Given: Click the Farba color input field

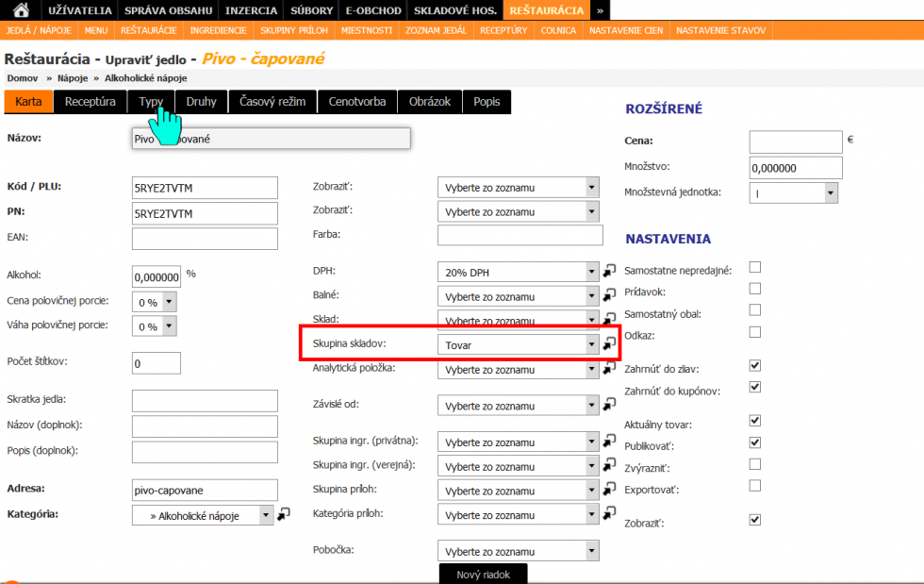Looking at the screenshot, I should (x=520, y=235).
